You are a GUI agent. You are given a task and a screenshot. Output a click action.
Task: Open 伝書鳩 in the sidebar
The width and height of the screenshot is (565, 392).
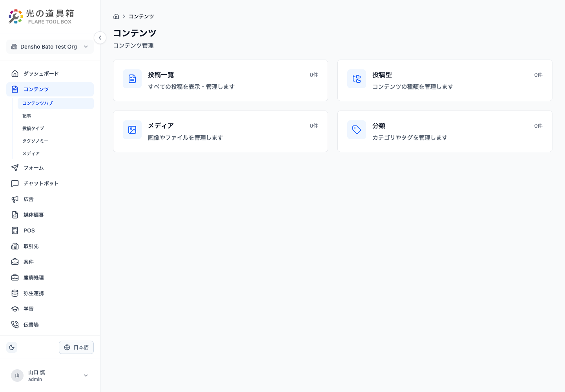[x=50, y=325]
